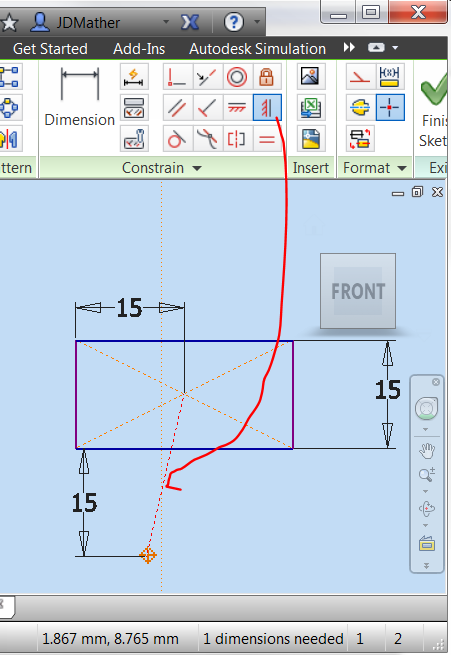Select the orange center point in sketch
The height and width of the screenshot is (655, 451).
(148, 555)
